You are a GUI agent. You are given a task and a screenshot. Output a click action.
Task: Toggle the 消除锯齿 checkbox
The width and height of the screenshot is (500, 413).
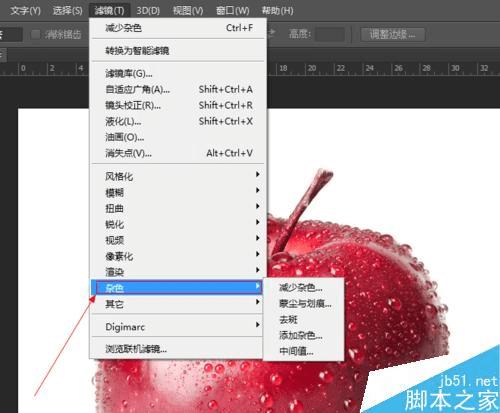35,34
